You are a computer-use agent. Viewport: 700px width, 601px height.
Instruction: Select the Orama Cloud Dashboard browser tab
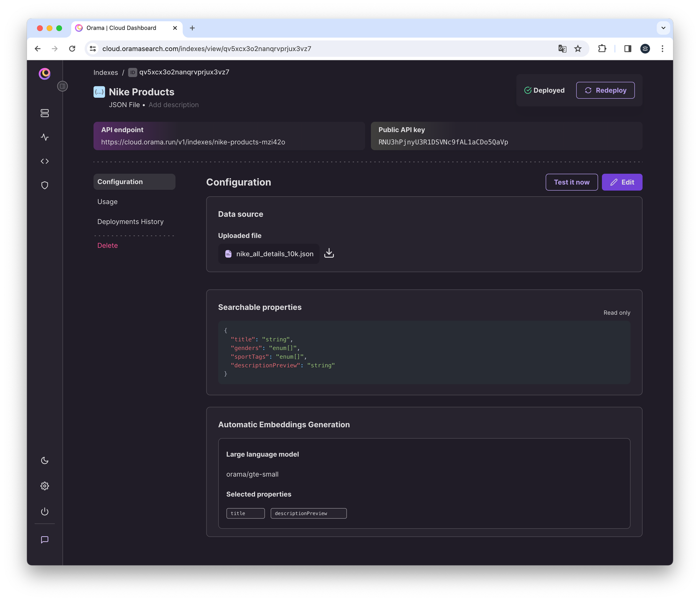pyautogui.click(x=127, y=28)
